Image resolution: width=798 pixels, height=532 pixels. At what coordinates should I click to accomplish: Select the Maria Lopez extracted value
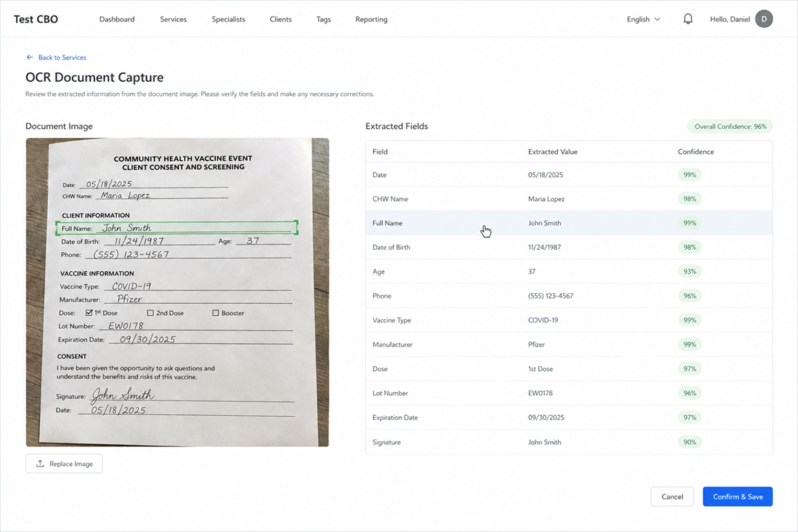546,199
